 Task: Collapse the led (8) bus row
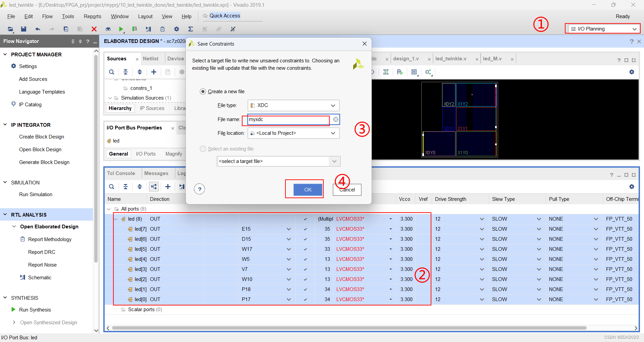click(116, 219)
